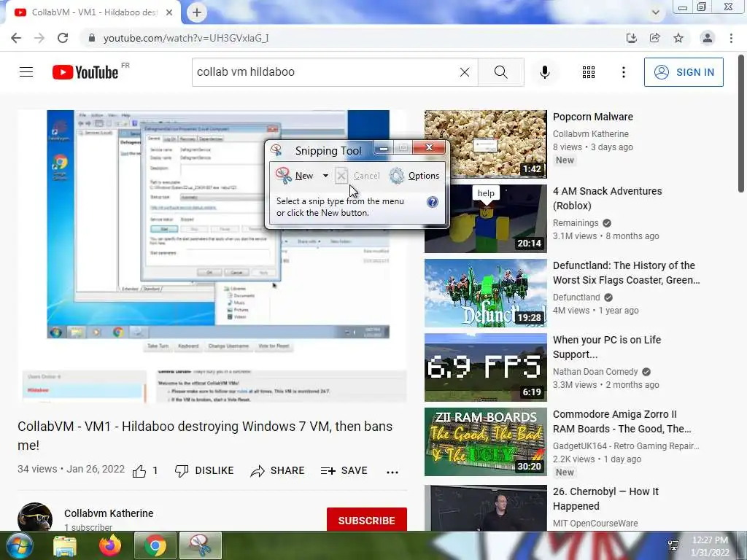Open YouTube apps grid icon
This screenshot has width=747, height=560.
click(589, 72)
